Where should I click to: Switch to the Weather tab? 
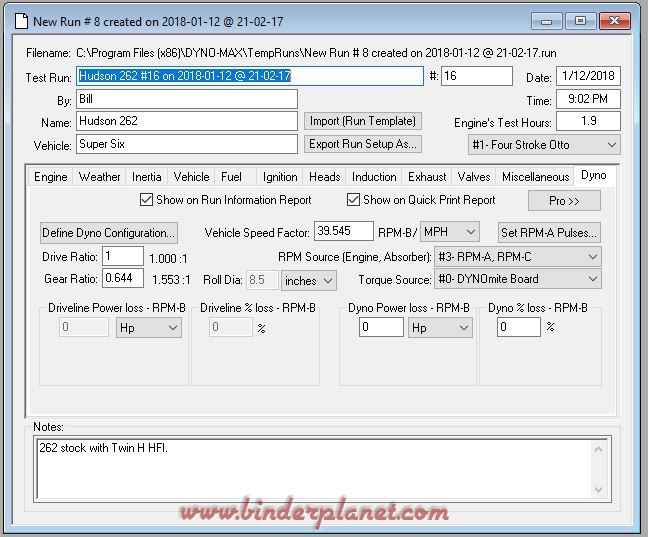pyautogui.click(x=99, y=177)
